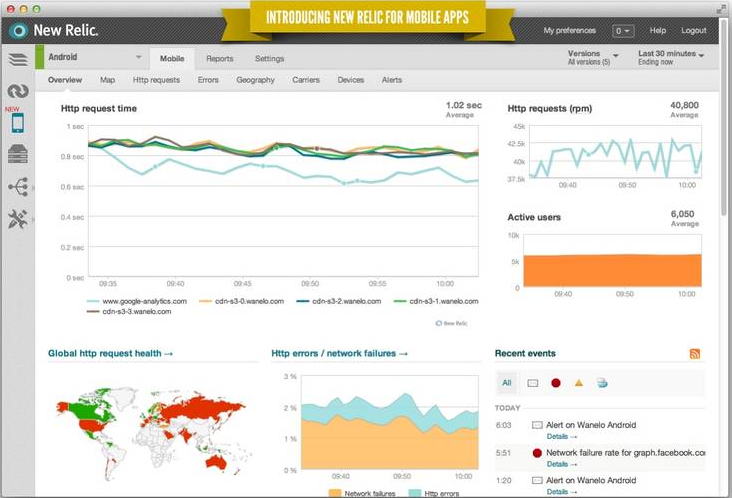Toggle cdn-s3-3.wanelo.com legend series
The image size is (732, 498).
click(x=129, y=311)
